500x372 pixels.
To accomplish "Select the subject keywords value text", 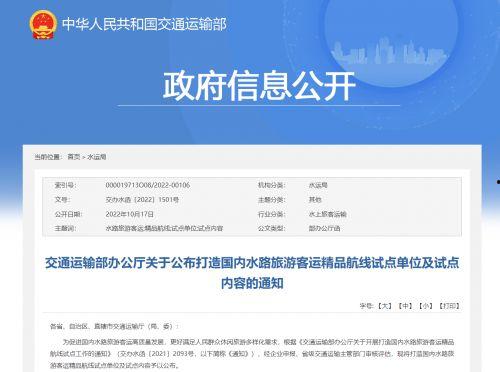I will (164, 228).
